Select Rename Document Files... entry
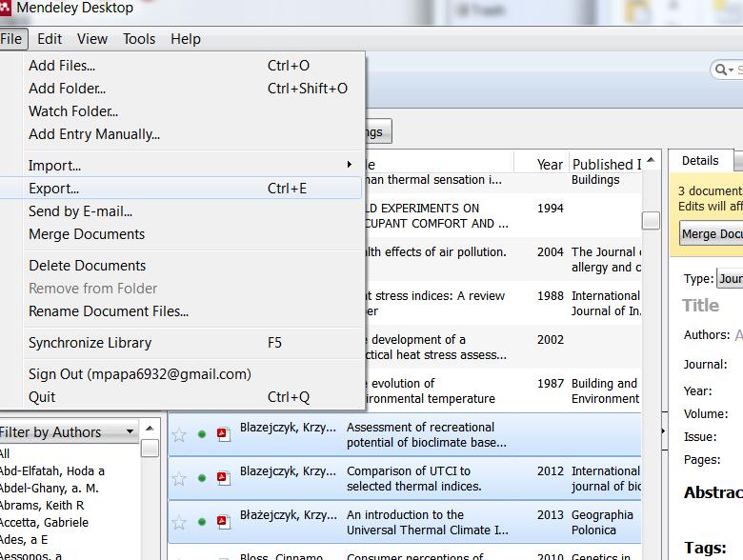The image size is (743, 560). (182, 311)
